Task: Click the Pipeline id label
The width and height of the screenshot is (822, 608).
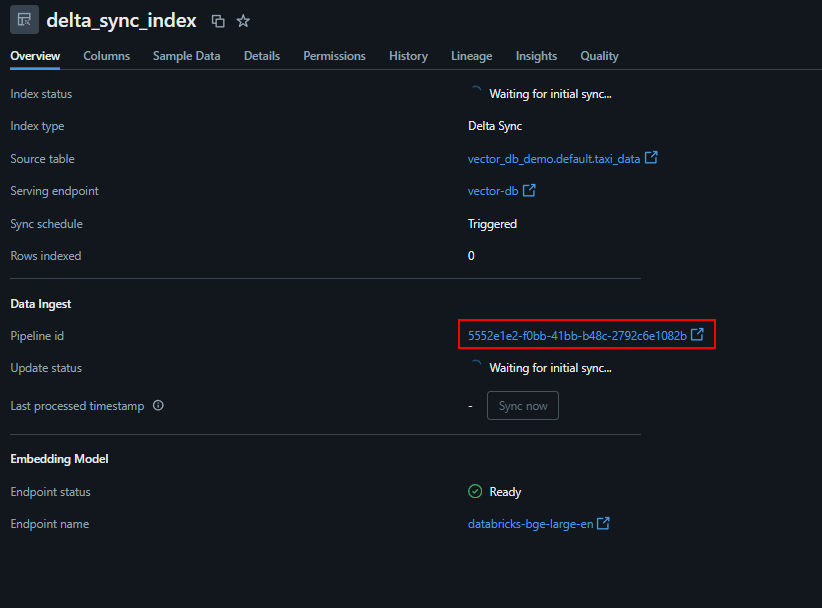Action: (37, 336)
